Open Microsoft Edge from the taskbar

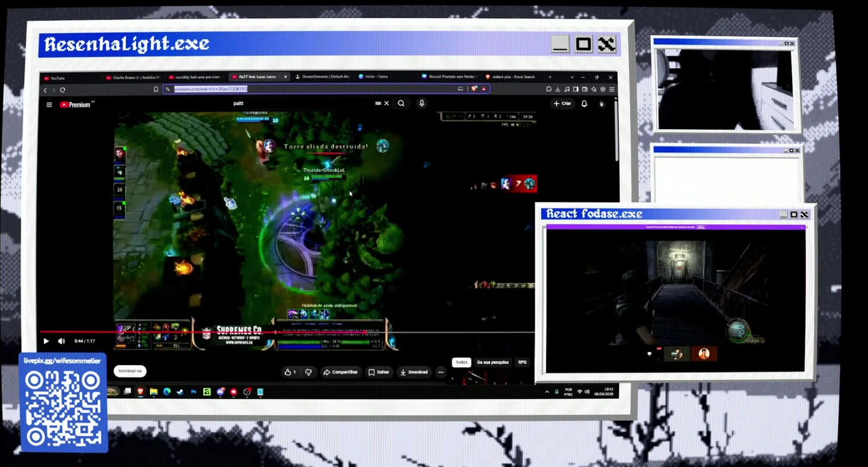[167, 392]
